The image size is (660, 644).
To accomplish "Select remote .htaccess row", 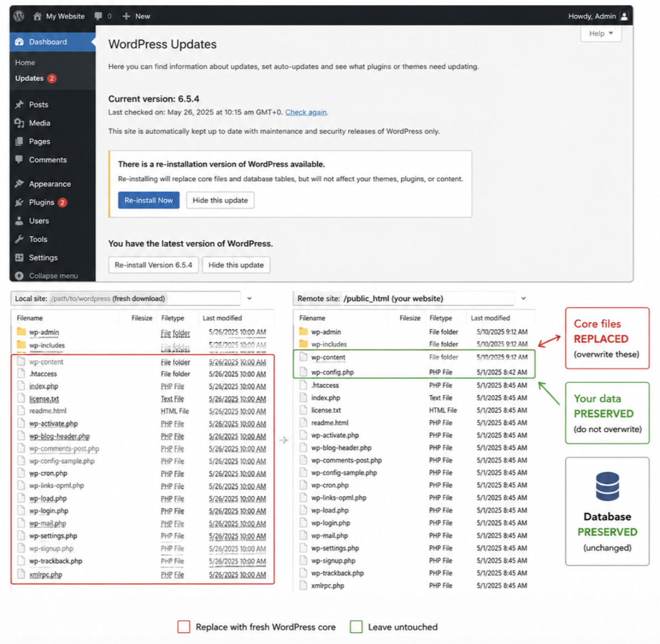I will [x=414, y=385].
